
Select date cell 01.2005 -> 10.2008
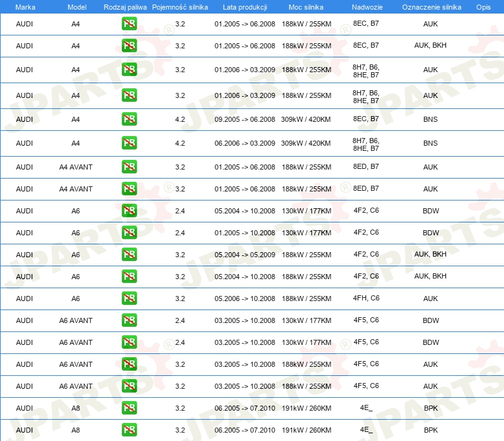click(245, 233)
